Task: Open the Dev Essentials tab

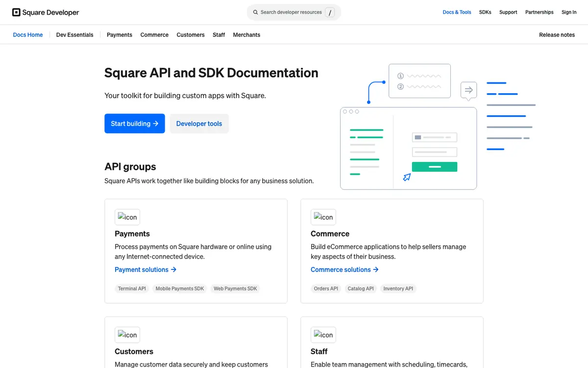Action: [x=75, y=35]
